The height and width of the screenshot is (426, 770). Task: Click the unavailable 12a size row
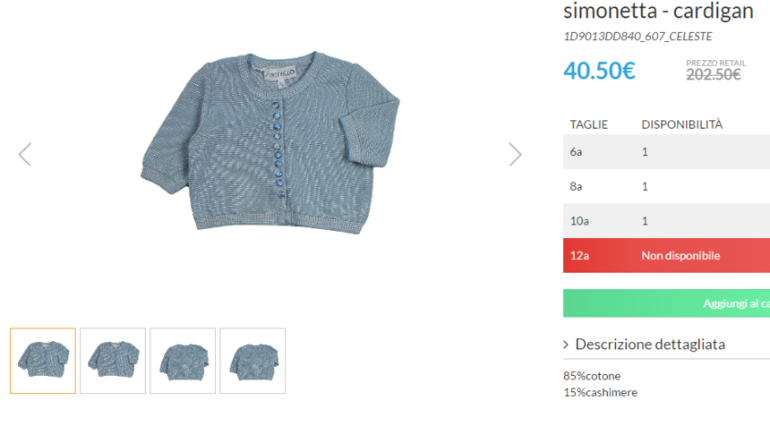666,255
